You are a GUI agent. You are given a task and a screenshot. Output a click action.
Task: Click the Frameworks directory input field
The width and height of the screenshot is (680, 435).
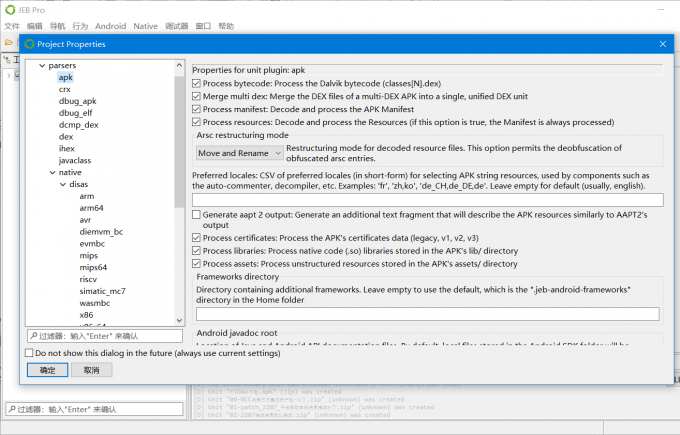coord(425,314)
